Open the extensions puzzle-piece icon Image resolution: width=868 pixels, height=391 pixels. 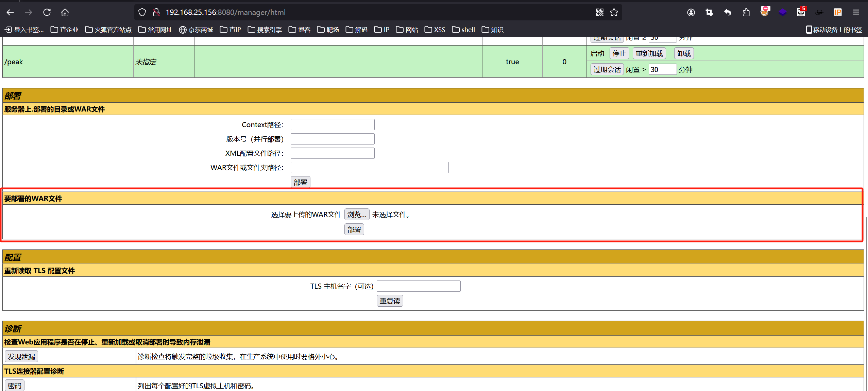(x=746, y=13)
